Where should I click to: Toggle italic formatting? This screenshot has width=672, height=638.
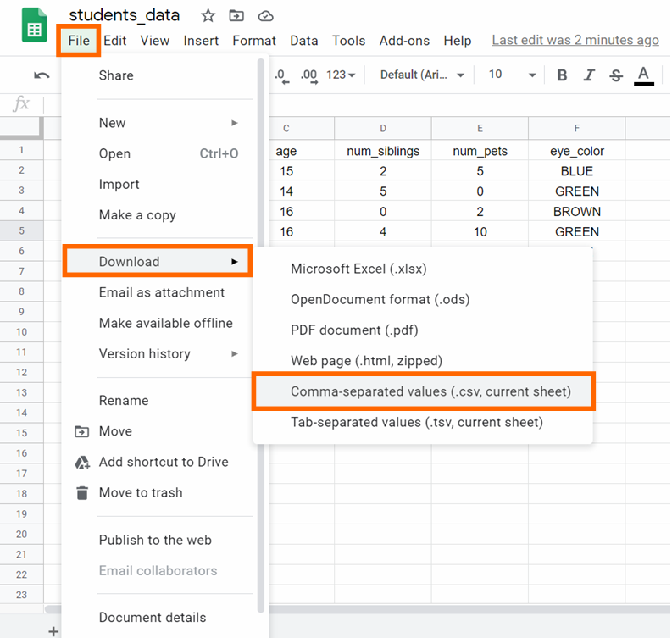tap(589, 75)
